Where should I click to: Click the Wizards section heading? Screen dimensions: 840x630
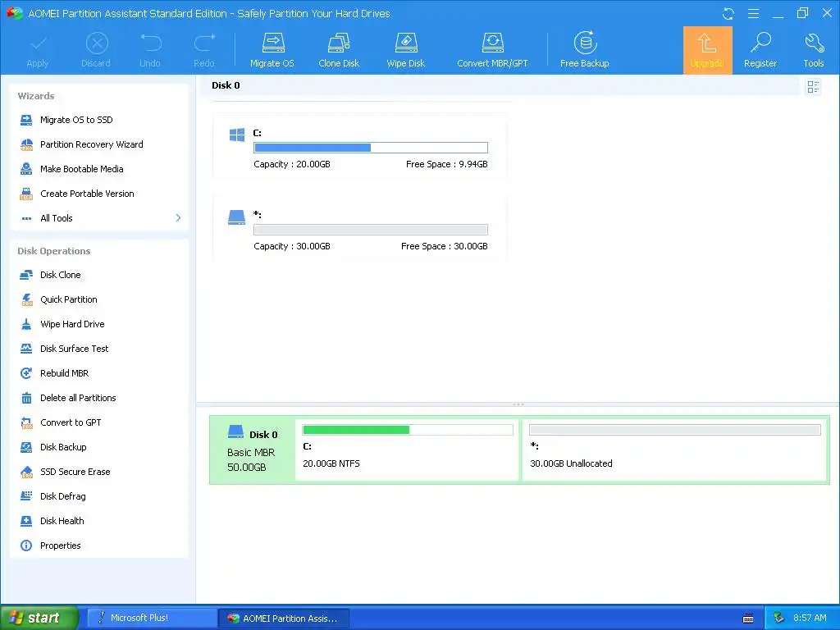(36, 96)
